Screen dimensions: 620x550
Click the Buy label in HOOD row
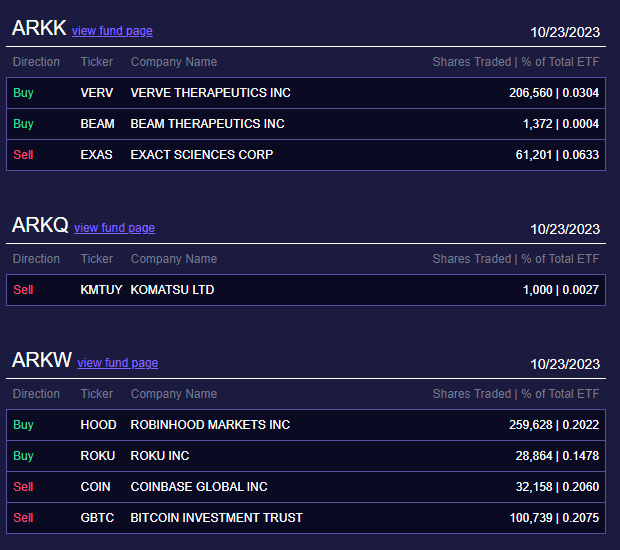pos(23,425)
